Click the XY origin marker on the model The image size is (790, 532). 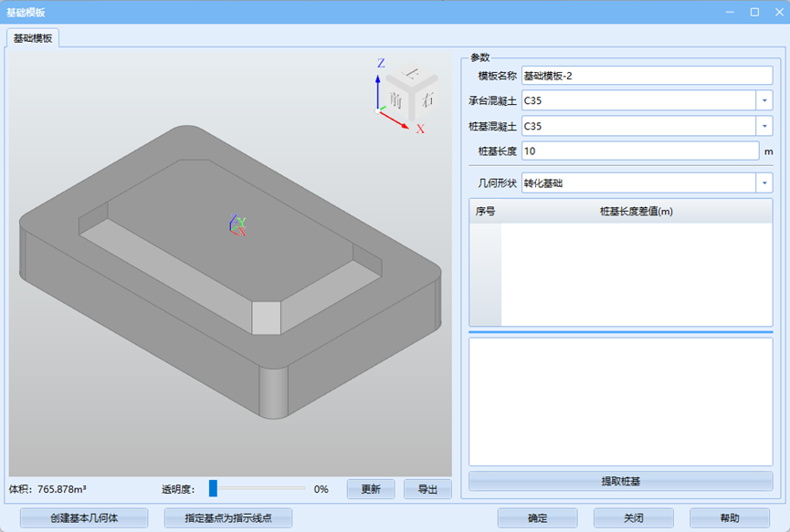[237, 225]
